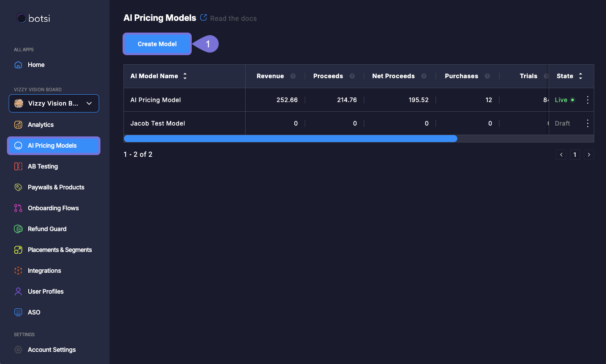Open the Read the docs link
This screenshot has width=606, height=364.
[233, 18]
